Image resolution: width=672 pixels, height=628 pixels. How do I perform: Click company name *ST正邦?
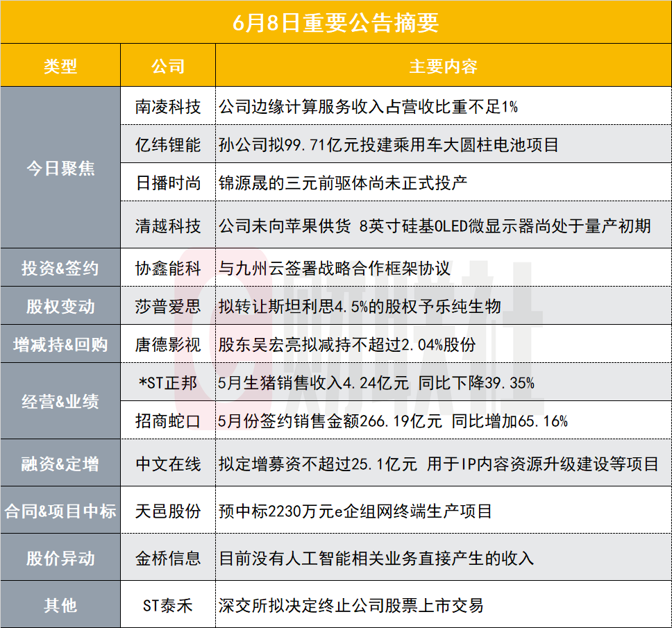(x=168, y=382)
